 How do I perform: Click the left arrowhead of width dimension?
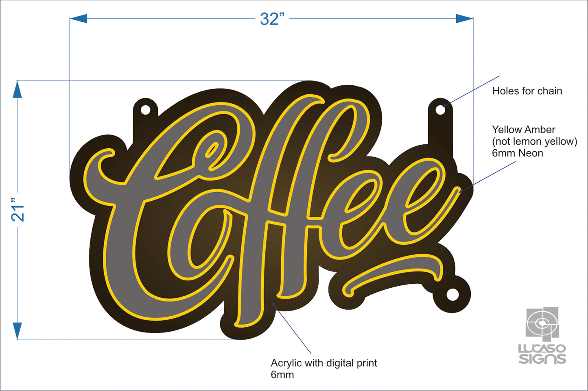point(78,19)
